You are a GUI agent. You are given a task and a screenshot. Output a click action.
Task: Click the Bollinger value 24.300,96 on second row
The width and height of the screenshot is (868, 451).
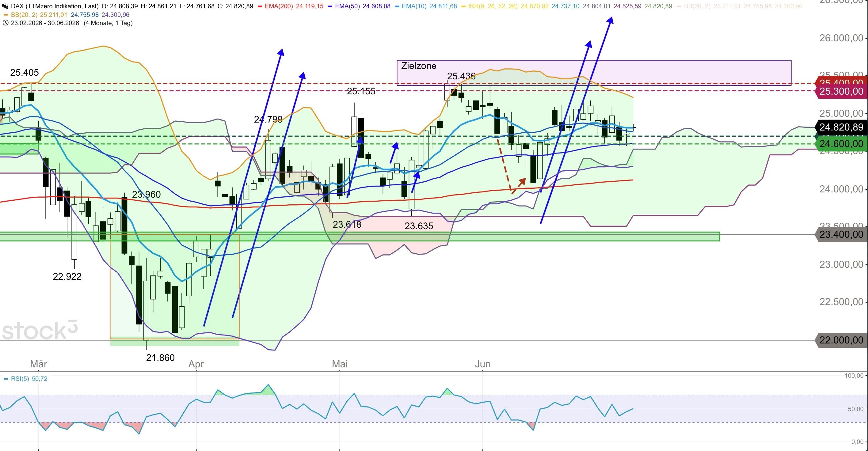pos(115,15)
